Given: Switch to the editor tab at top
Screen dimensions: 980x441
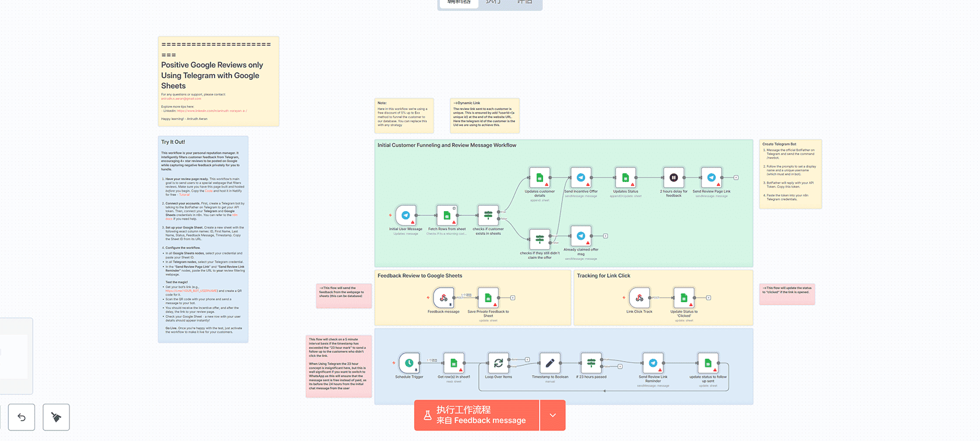Looking at the screenshot, I should (x=459, y=2).
